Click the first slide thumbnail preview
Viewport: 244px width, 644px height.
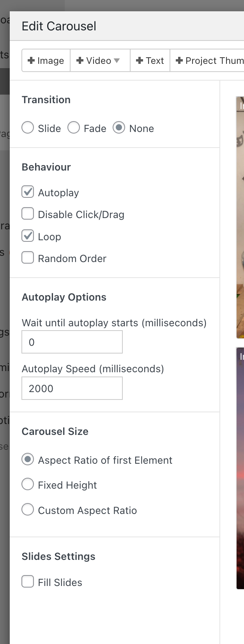tap(240, 216)
